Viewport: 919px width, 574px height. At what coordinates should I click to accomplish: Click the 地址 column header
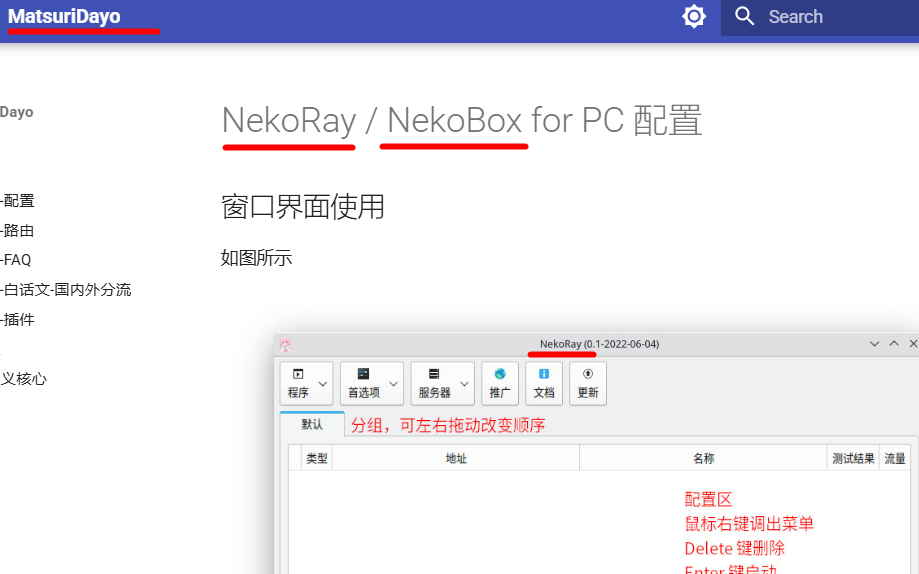[x=456, y=458]
